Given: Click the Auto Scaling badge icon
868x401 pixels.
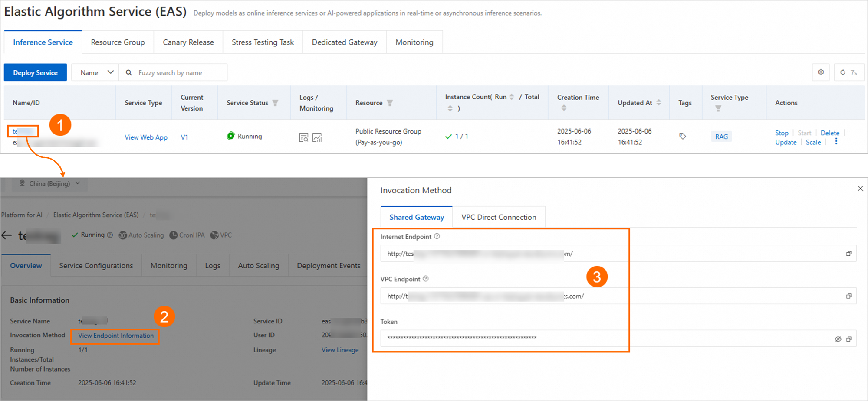Looking at the screenshot, I should (x=123, y=235).
